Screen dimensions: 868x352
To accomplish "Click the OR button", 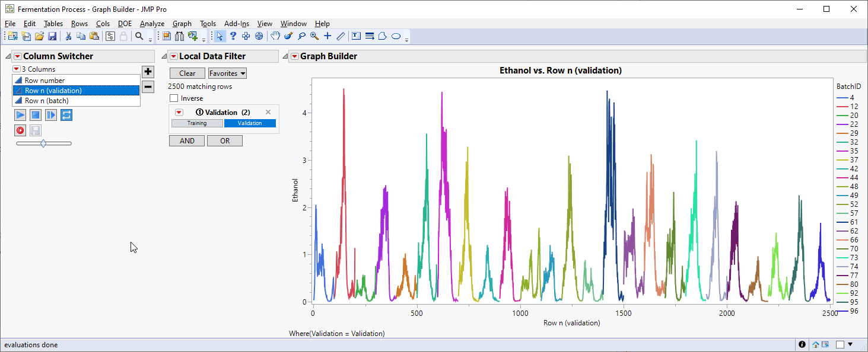I will pos(225,141).
